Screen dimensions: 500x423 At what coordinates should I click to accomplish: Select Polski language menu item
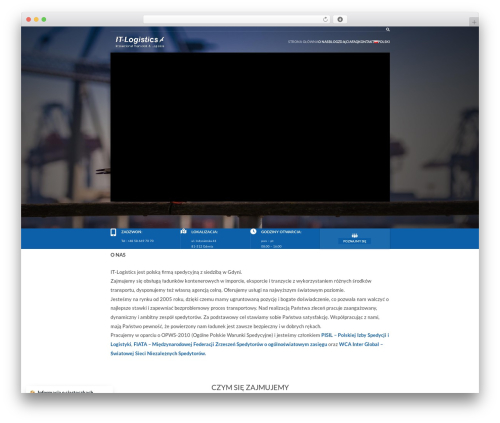[384, 42]
